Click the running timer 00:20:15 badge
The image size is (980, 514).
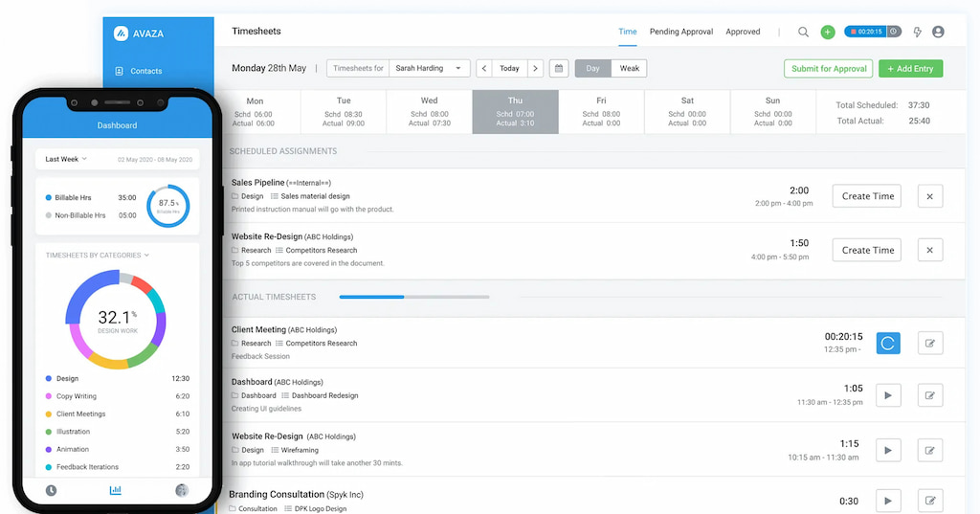pos(873,32)
